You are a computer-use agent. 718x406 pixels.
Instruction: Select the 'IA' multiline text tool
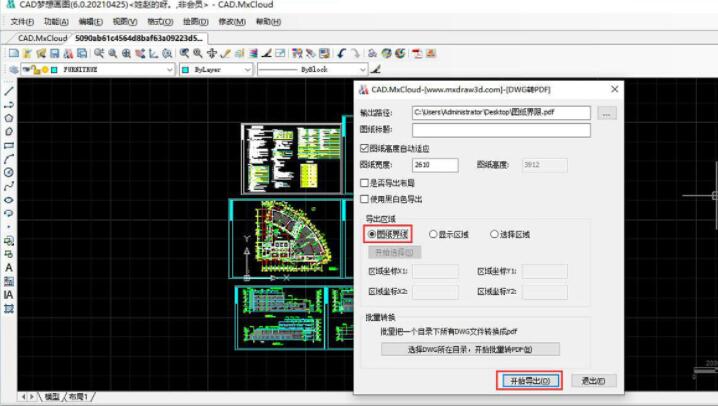[x=9, y=295]
